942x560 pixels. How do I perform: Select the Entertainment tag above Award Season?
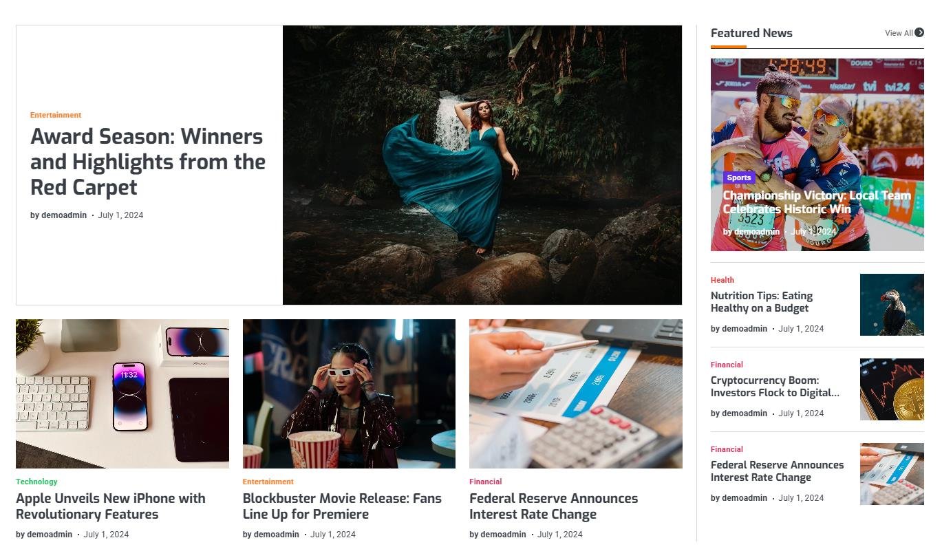pos(56,115)
